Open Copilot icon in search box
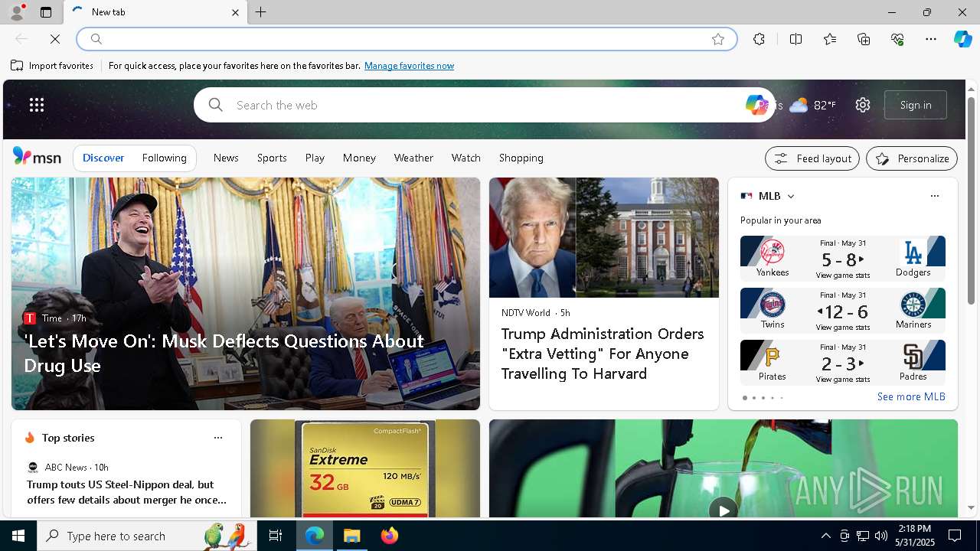 click(x=756, y=105)
